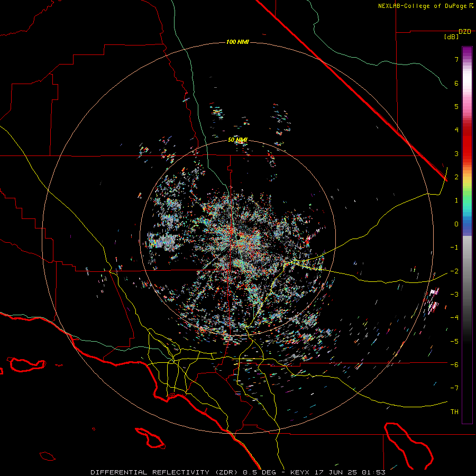
Task: Click the -6 tick label on color scale
Action: click(x=454, y=365)
